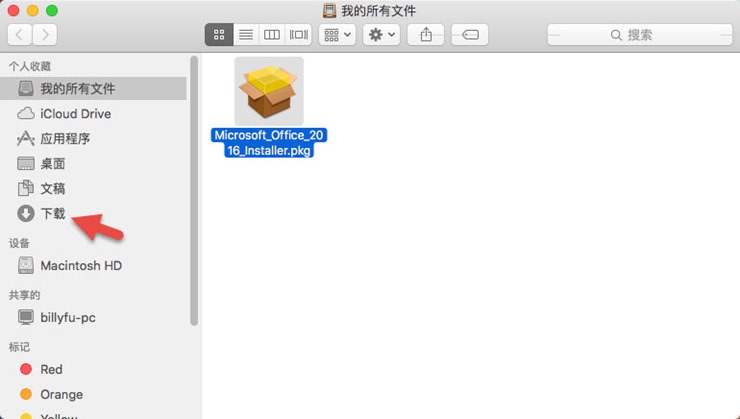Click the window title 我的所有文件

pos(378,10)
